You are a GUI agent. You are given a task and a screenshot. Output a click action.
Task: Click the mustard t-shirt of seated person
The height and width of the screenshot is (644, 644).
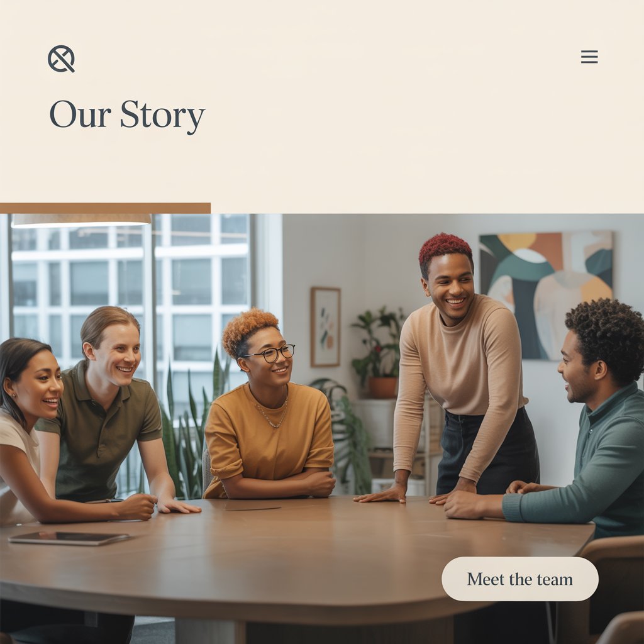point(269,435)
